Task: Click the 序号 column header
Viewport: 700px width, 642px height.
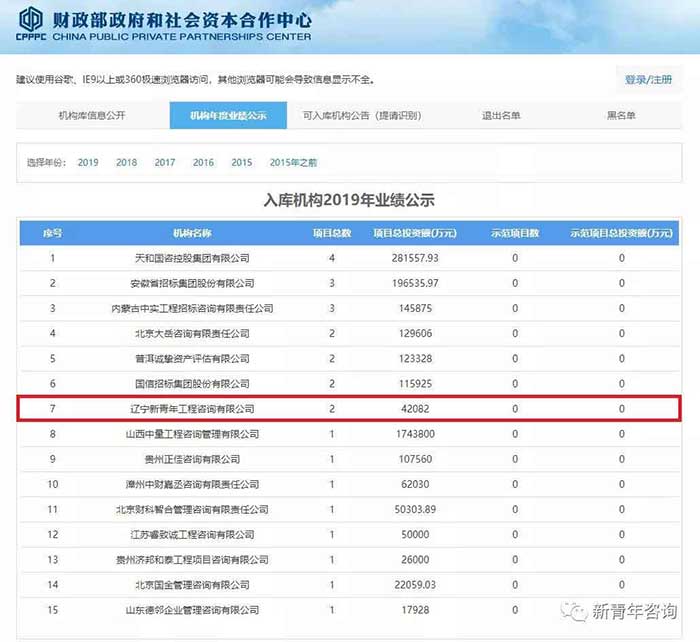Action: pyautogui.click(x=53, y=233)
